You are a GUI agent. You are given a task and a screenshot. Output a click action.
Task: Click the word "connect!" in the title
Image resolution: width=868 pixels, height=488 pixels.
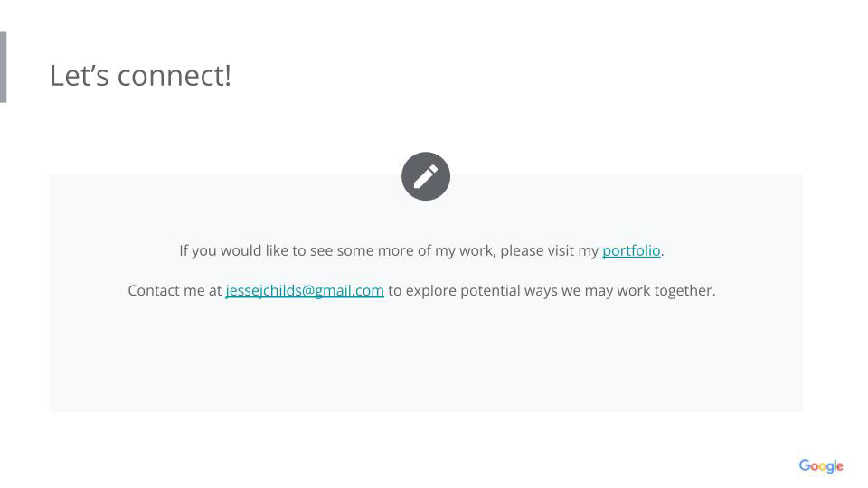point(175,75)
